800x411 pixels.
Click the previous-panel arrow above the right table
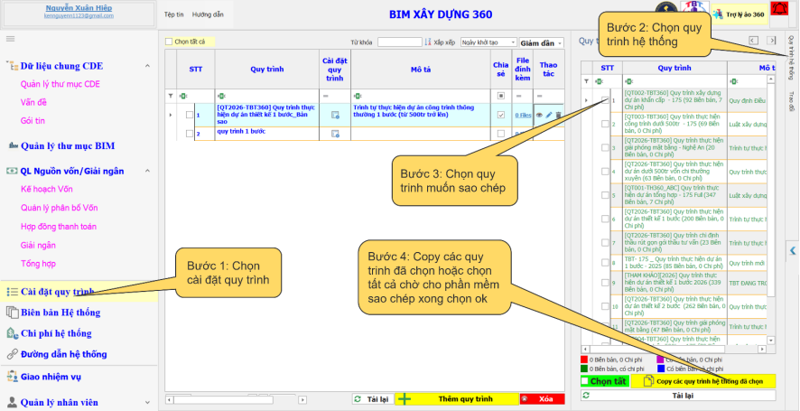(x=753, y=40)
